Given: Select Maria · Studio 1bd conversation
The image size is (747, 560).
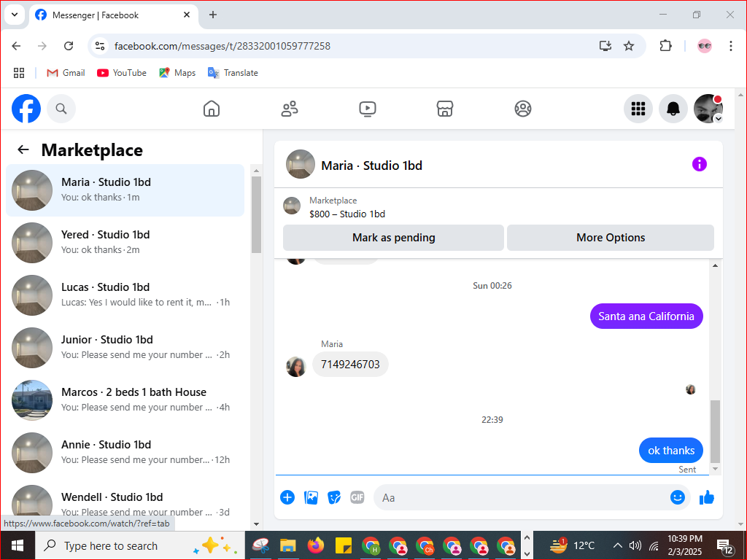Looking at the screenshot, I should point(125,190).
